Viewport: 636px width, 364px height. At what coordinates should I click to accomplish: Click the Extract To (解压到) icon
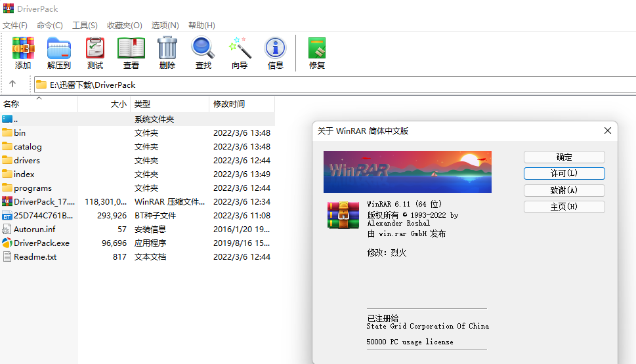(59, 48)
